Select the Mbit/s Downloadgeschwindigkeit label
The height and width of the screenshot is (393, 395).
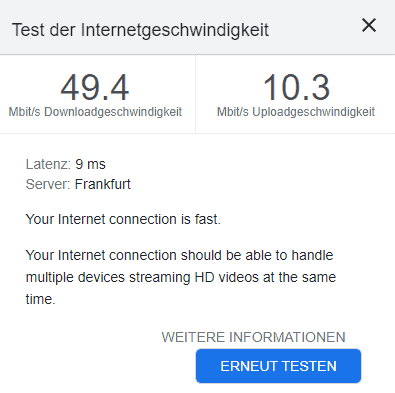point(95,112)
